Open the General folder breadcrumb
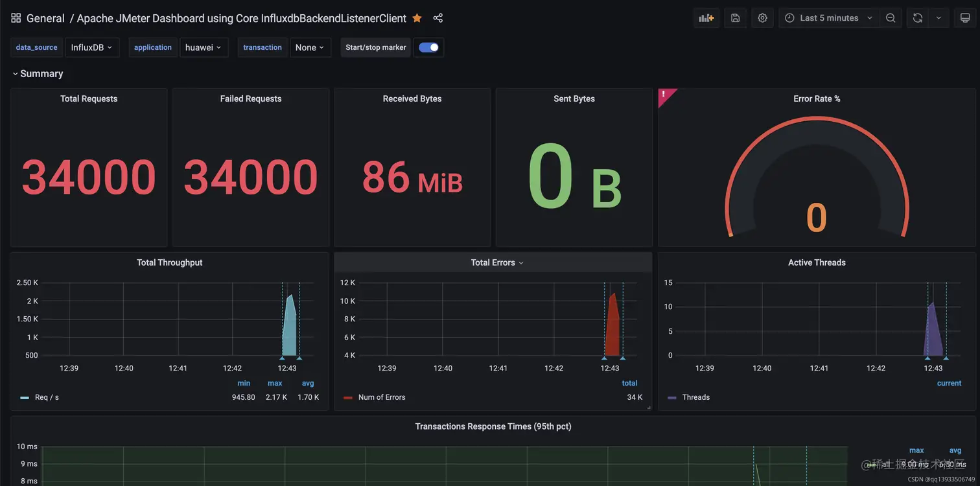This screenshot has width=980, height=486. tap(45, 18)
